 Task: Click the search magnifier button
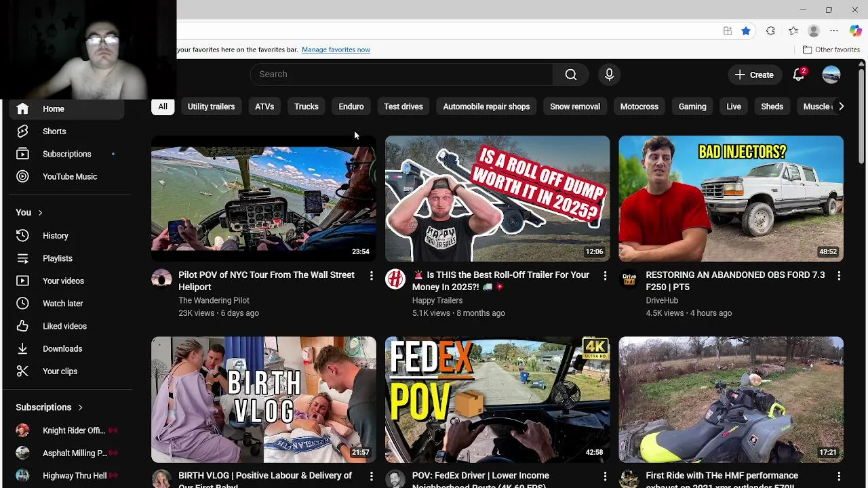(571, 75)
